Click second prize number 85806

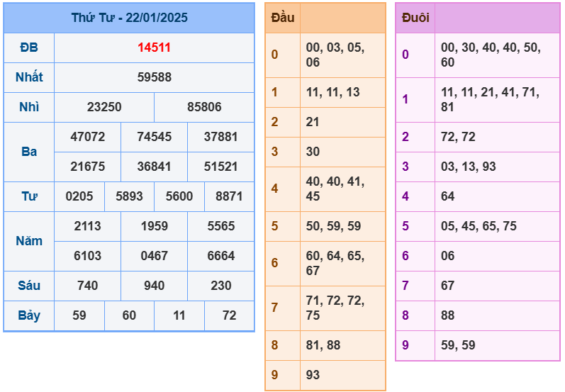[x=204, y=107]
